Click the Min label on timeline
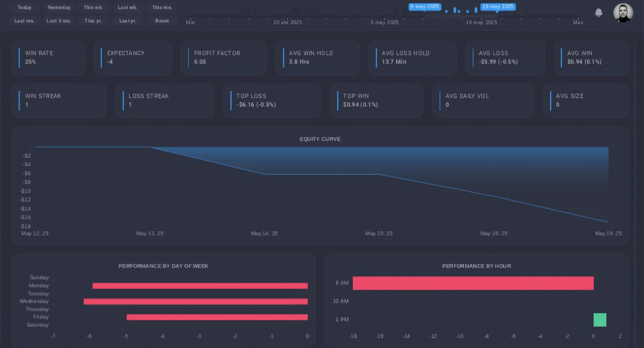 (190, 22)
